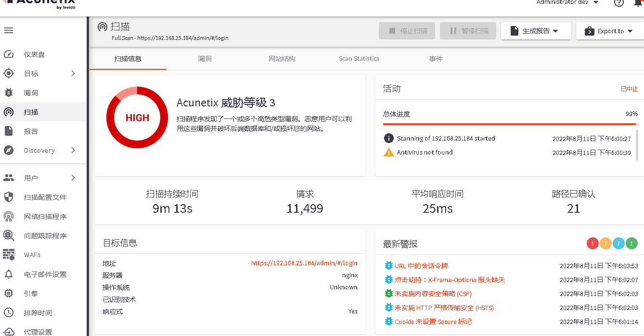Image resolution: width=644 pixels, height=336 pixels.
Task: Click the 用户 people icon
Action: pyautogui.click(x=9, y=178)
